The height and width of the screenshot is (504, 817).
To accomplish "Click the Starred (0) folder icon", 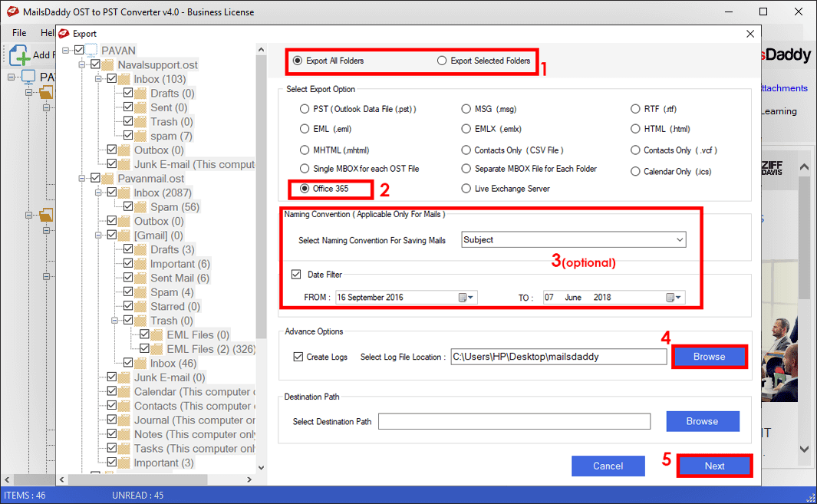I will 140,306.
